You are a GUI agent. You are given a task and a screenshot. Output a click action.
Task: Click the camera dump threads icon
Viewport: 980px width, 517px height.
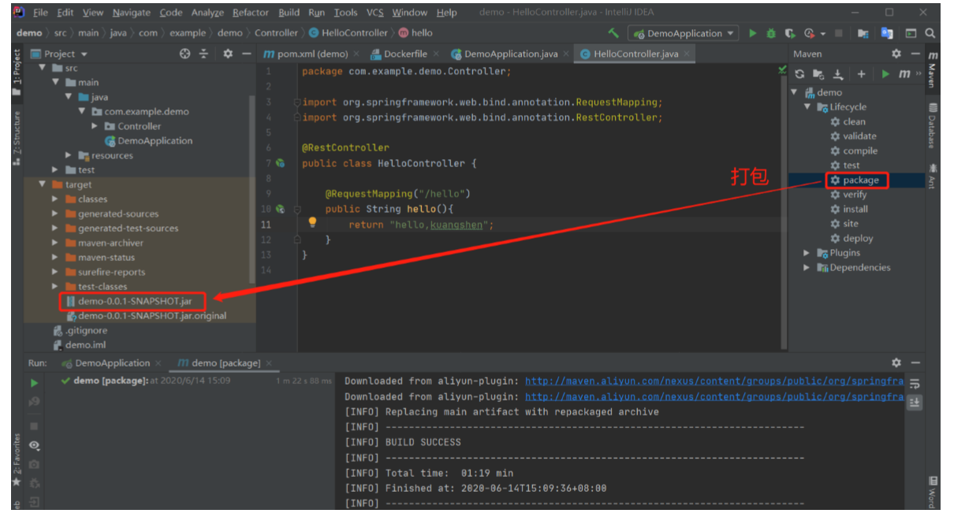(x=34, y=464)
